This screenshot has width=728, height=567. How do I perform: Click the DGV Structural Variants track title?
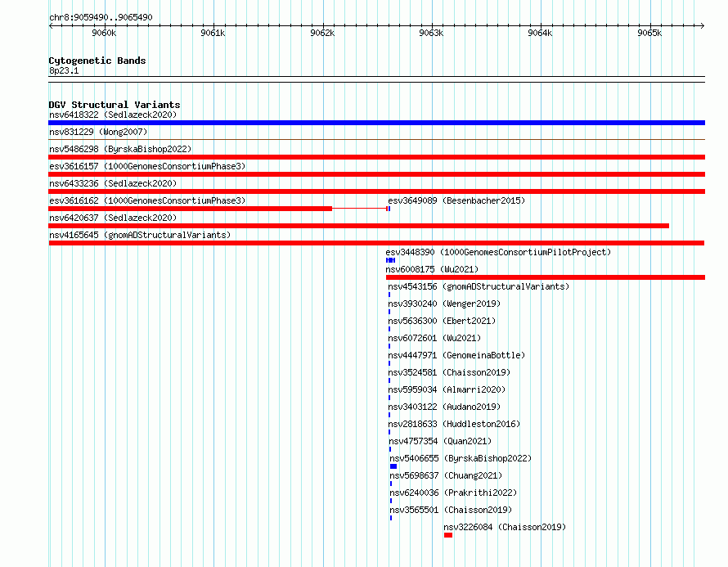tap(115, 105)
